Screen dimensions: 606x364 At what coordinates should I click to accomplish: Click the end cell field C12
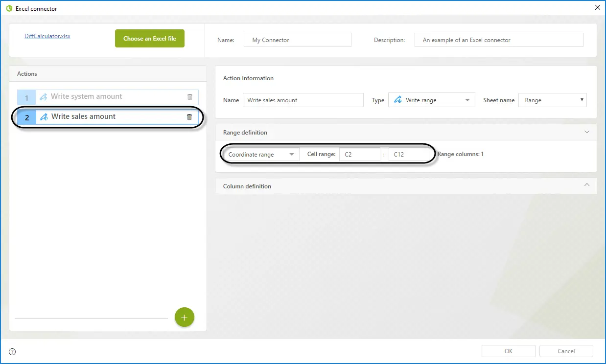[x=409, y=155]
